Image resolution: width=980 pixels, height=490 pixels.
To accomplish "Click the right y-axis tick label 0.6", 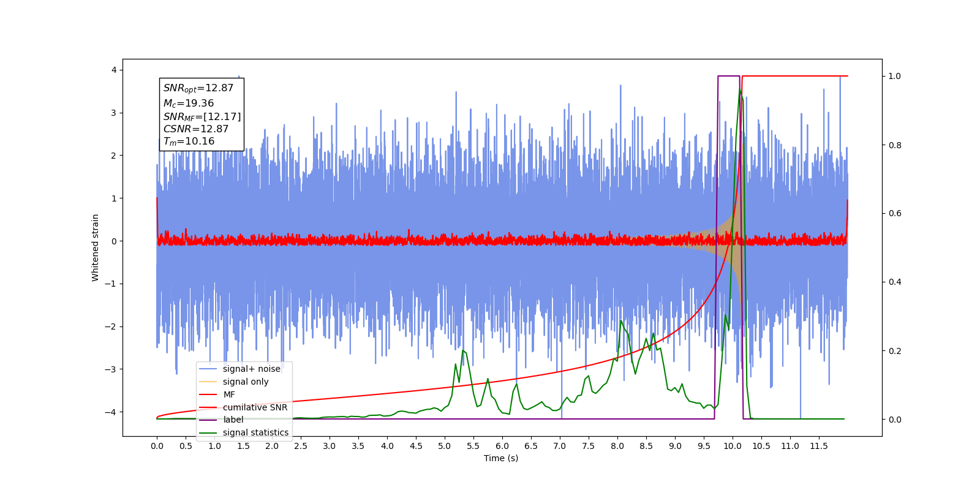I will pos(895,214).
